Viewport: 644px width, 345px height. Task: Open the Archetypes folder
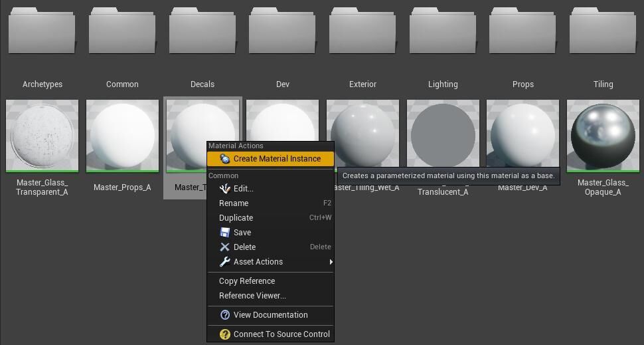tap(42, 33)
